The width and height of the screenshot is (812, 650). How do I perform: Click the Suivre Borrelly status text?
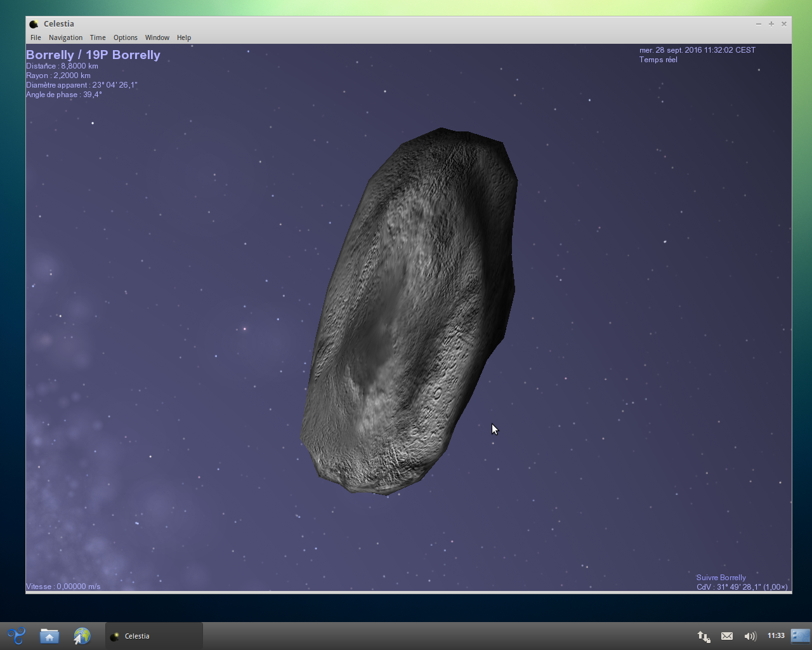(x=721, y=578)
